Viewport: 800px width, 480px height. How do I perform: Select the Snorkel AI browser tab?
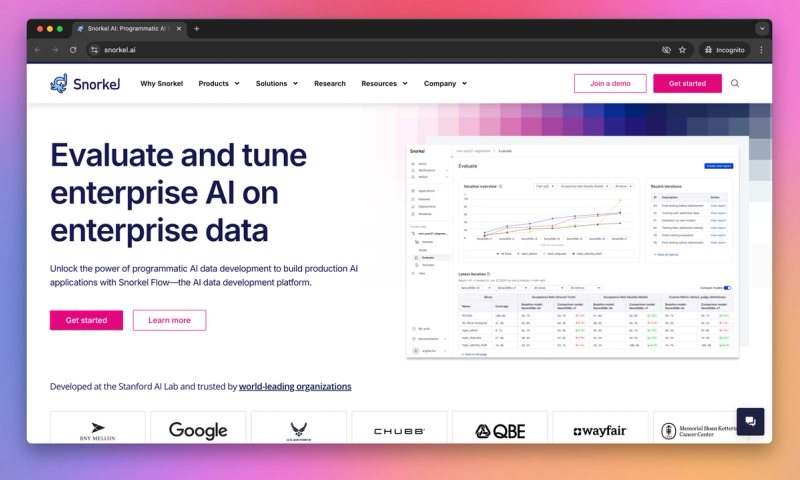pos(129,29)
